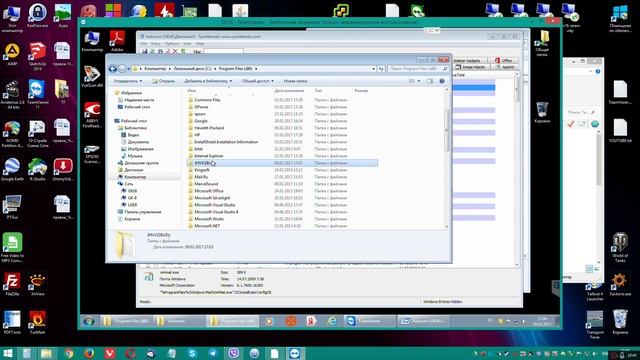The height and width of the screenshot is (360, 640).
Task: Open the PTGui desktop shortcut
Action: (12, 207)
